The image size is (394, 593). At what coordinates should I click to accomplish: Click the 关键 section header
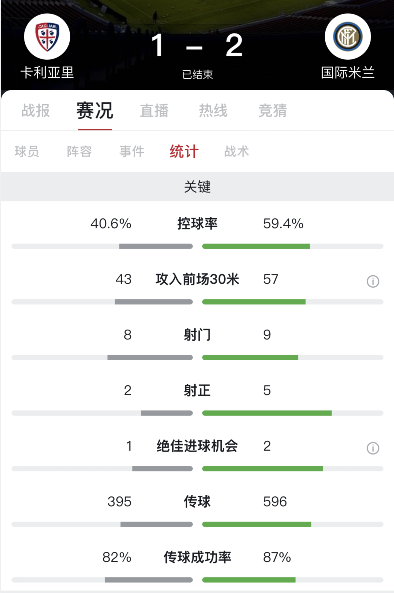[197, 187]
